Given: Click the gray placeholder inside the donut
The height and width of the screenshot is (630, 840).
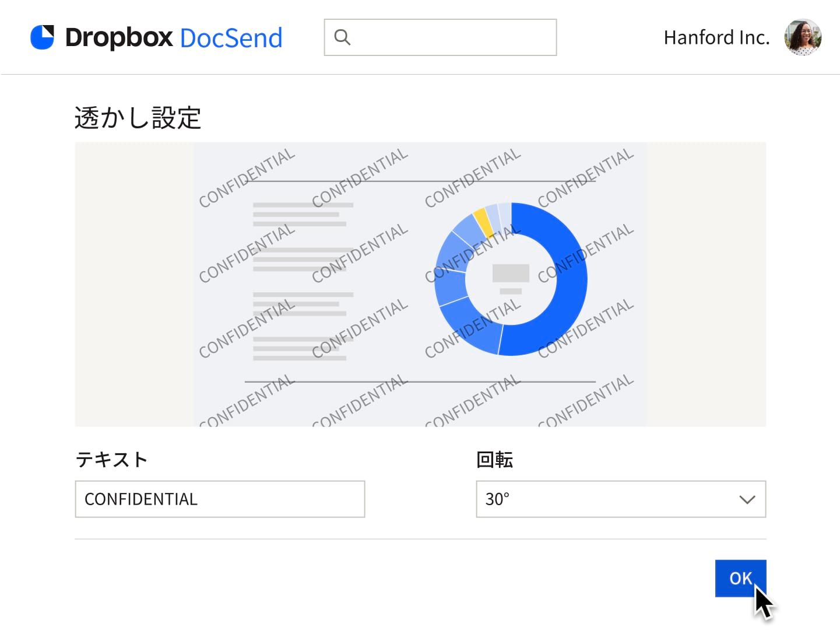Looking at the screenshot, I should (511, 273).
